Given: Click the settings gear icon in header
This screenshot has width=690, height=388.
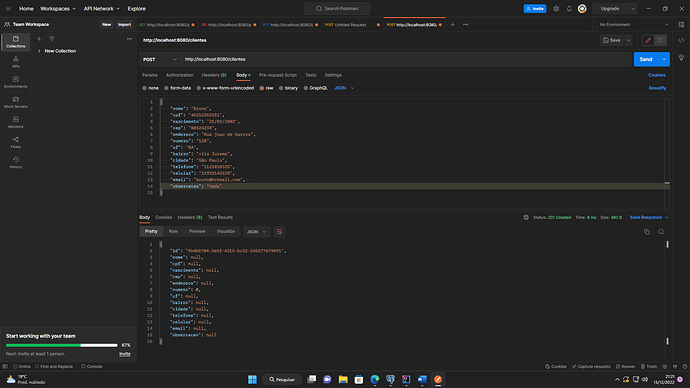Looking at the screenshot, I should pos(556,9).
